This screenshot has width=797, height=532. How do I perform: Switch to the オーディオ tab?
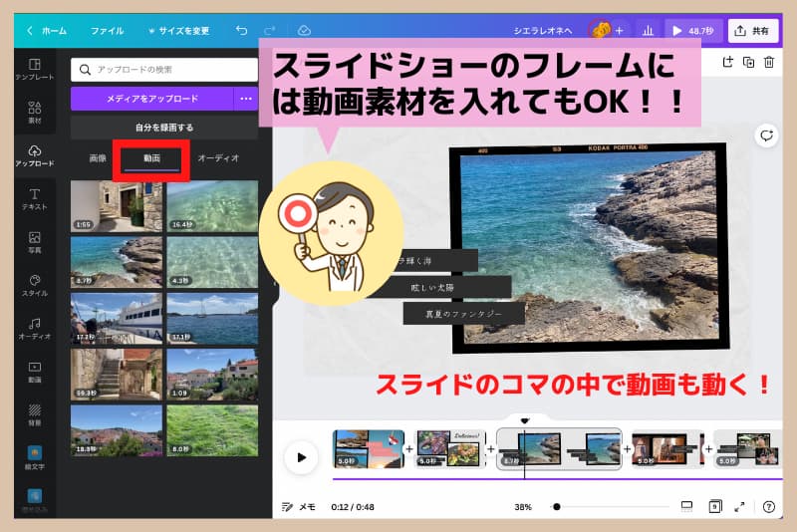point(218,158)
